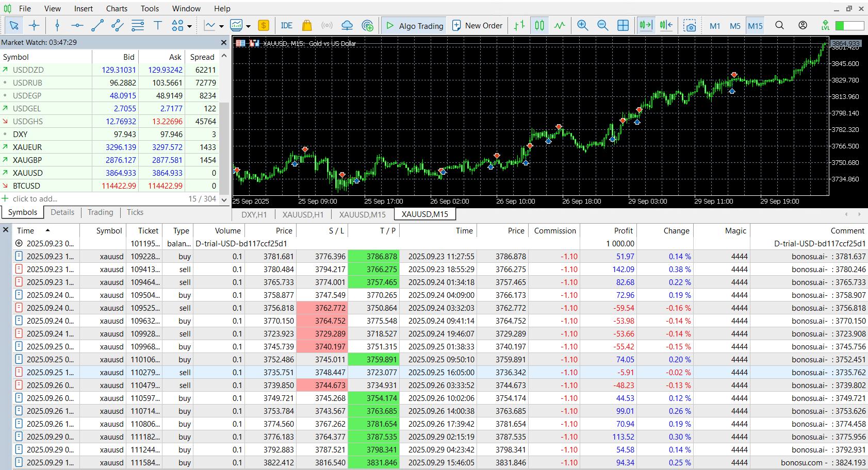Toggle the chart shift from right edge
868x470 pixels.
(666, 25)
